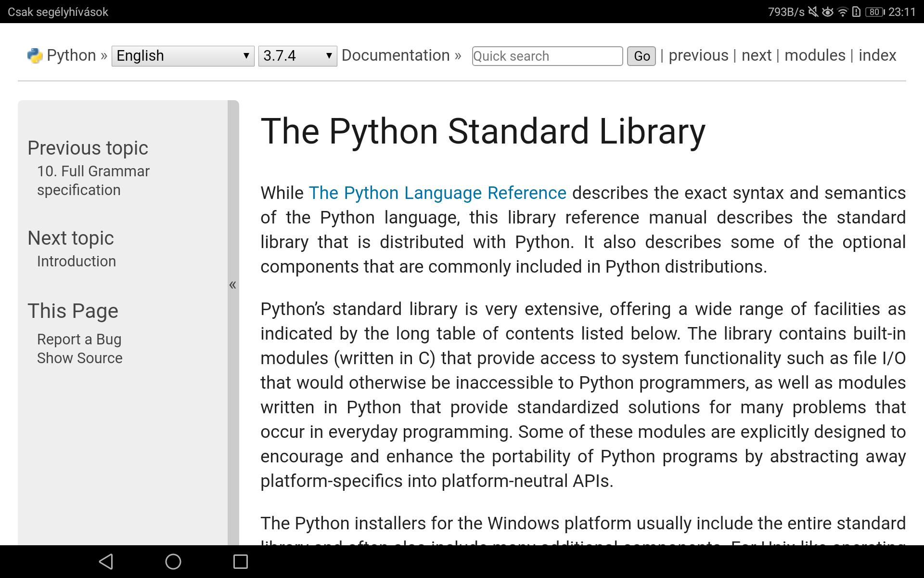Screen dimensions: 924x578
Task: Tap the battery indicator in status bar
Action: 874,12
